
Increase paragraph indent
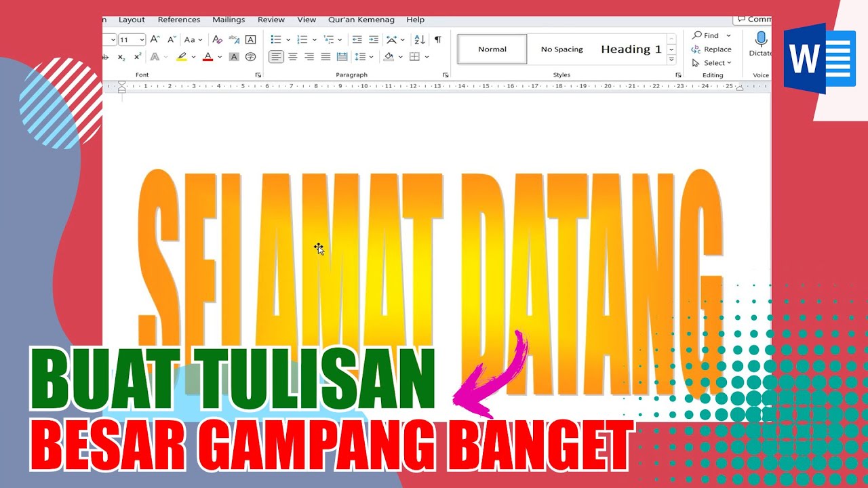374,39
